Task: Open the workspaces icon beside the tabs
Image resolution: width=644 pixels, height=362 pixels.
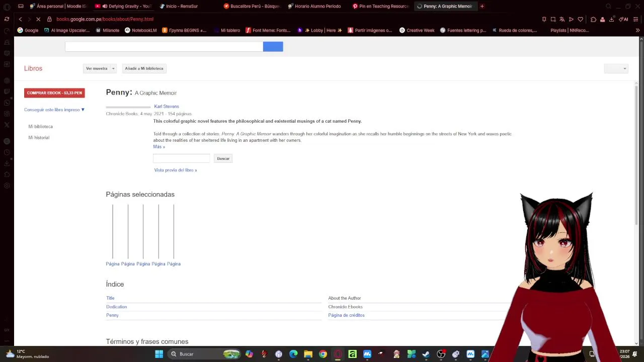Action: pyautogui.click(x=21, y=7)
